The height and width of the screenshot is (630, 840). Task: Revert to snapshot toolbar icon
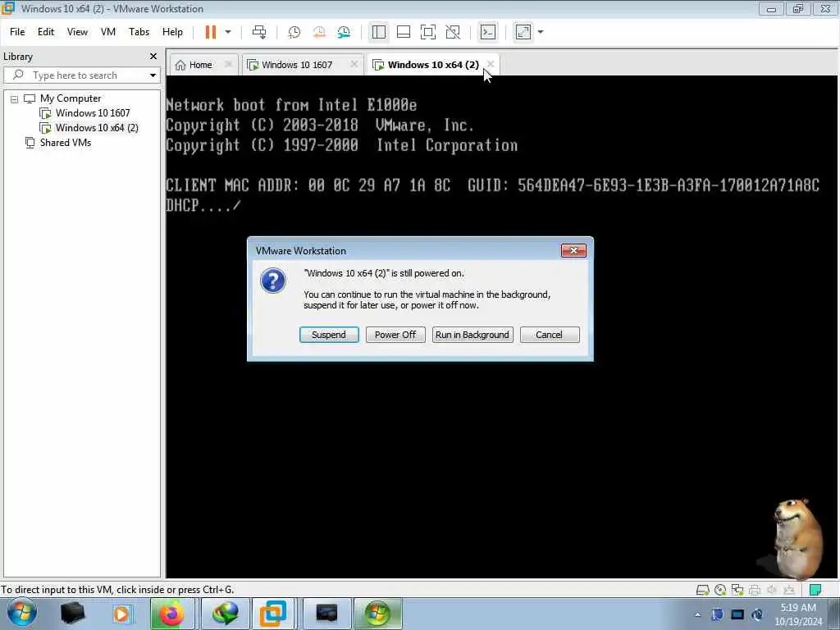(319, 32)
